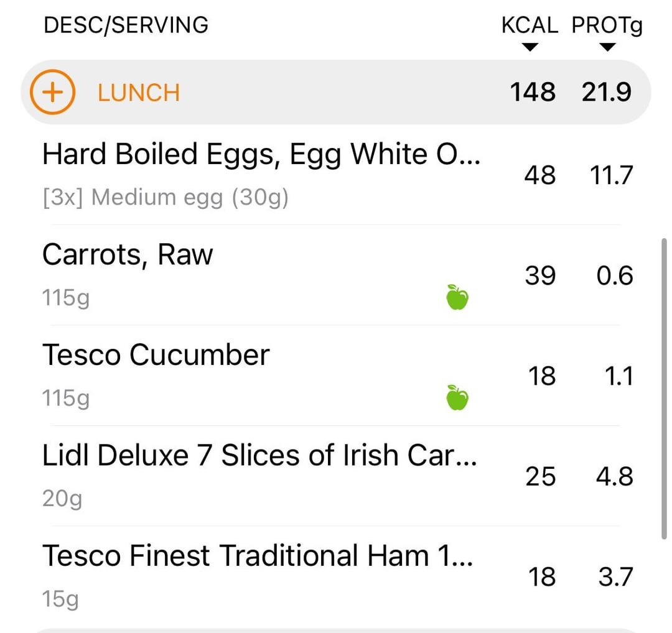Tap the 3x Medium egg serving text
The image size is (672, 633).
[166, 198]
